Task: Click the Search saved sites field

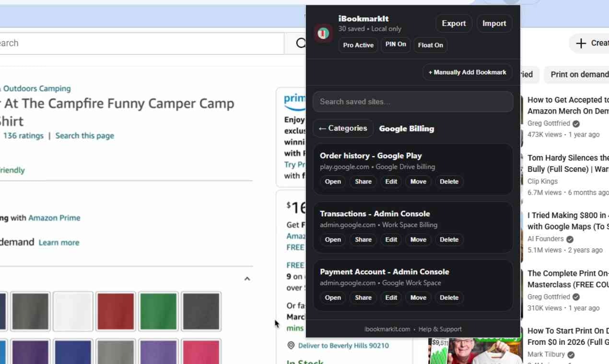Action: point(412,102)
